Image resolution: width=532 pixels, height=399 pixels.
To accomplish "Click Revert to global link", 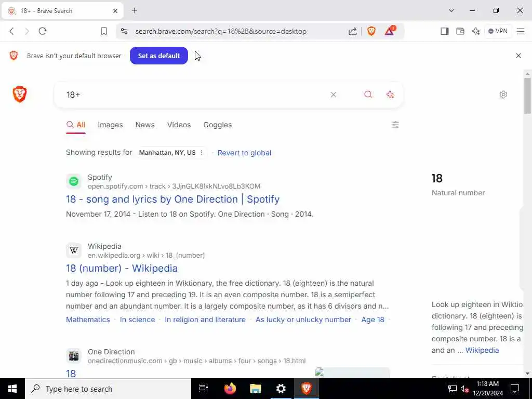I will coord(244,153).
